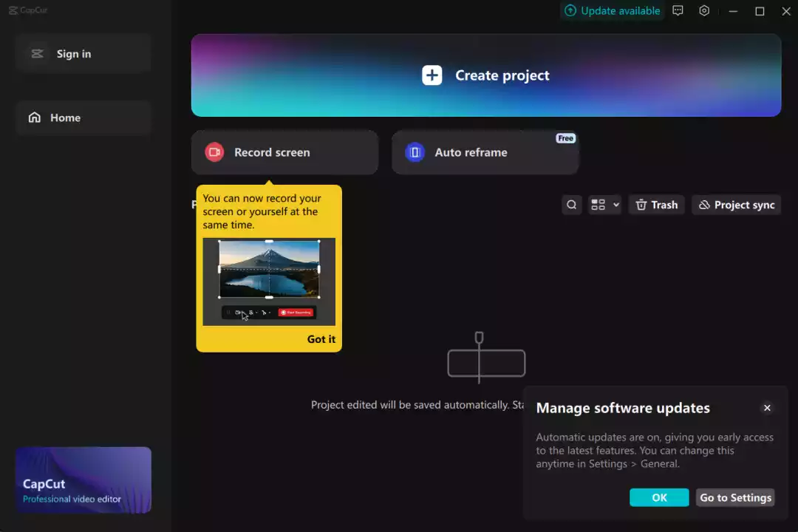This screenshot has height=532, width=798.
Task: Click Project sync button
Action: 736,205
